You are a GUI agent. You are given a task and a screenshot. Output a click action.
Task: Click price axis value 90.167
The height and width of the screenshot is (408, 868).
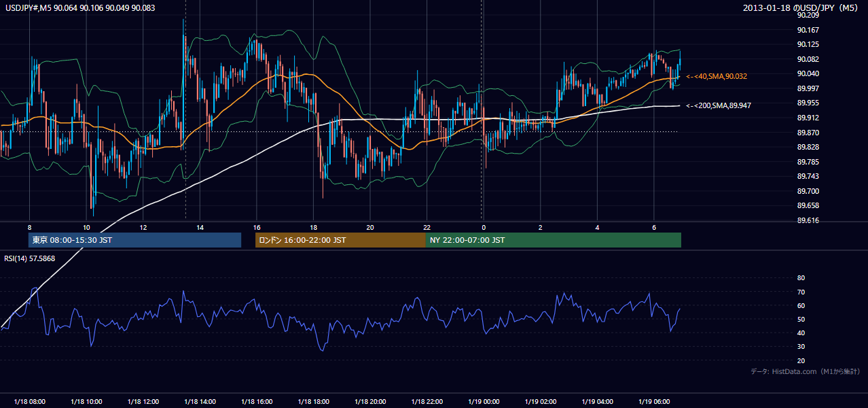[x=808, y=30]
